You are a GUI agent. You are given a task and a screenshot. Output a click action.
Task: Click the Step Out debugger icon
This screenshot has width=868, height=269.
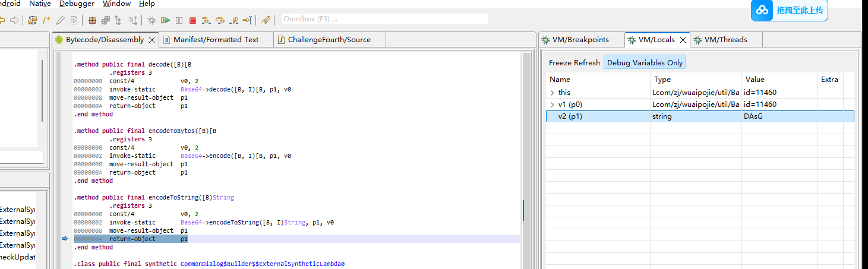[234, 20]
